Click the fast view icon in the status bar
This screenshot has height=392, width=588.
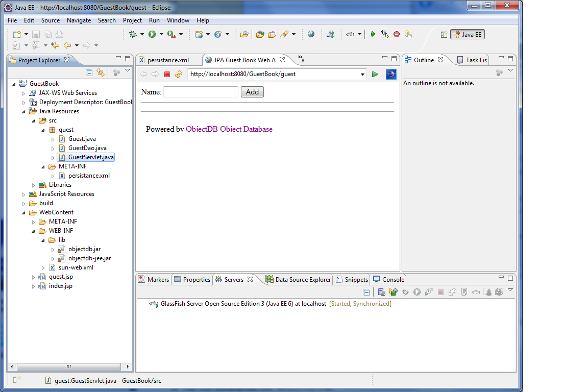click(x=16, y=380)
